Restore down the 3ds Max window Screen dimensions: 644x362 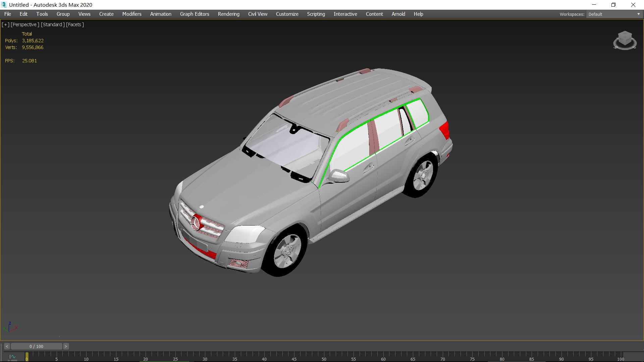coord(613,5)
